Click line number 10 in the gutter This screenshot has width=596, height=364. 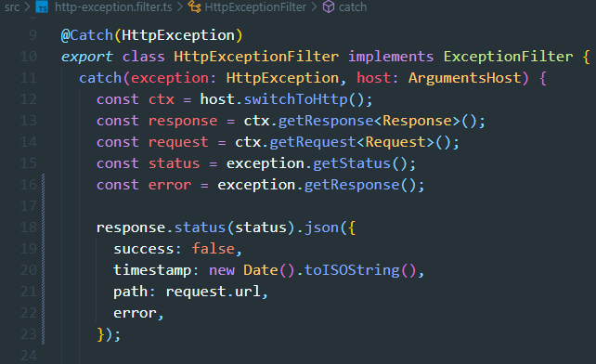pos(29,57)
